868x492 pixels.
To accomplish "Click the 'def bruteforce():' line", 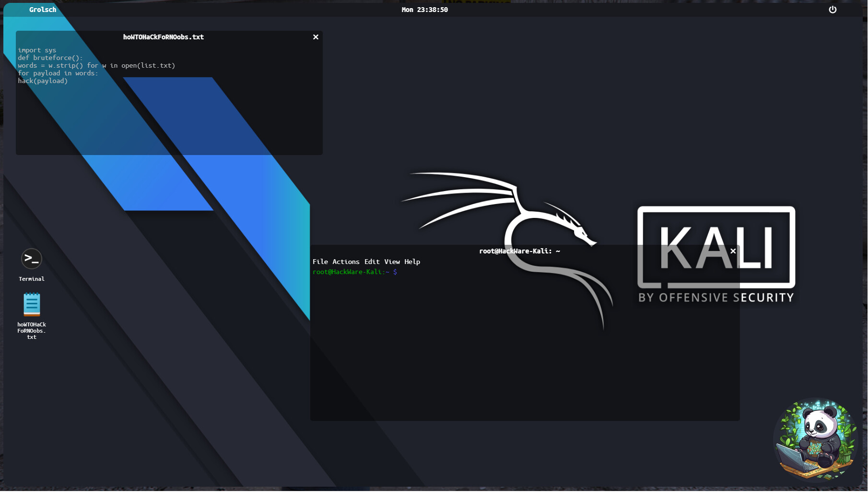I will coord(50,58).
